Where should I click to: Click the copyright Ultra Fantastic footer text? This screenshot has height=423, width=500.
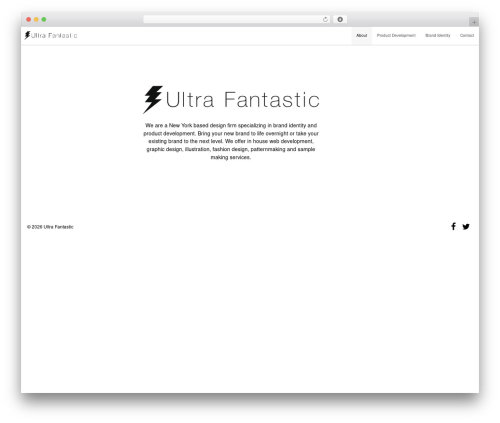tap(50, 227)
